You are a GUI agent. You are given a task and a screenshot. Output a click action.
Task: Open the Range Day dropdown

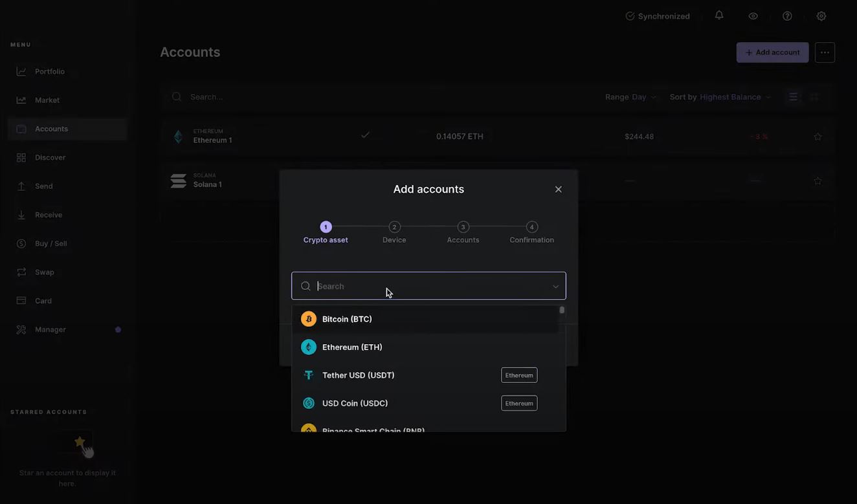[631, 97]
